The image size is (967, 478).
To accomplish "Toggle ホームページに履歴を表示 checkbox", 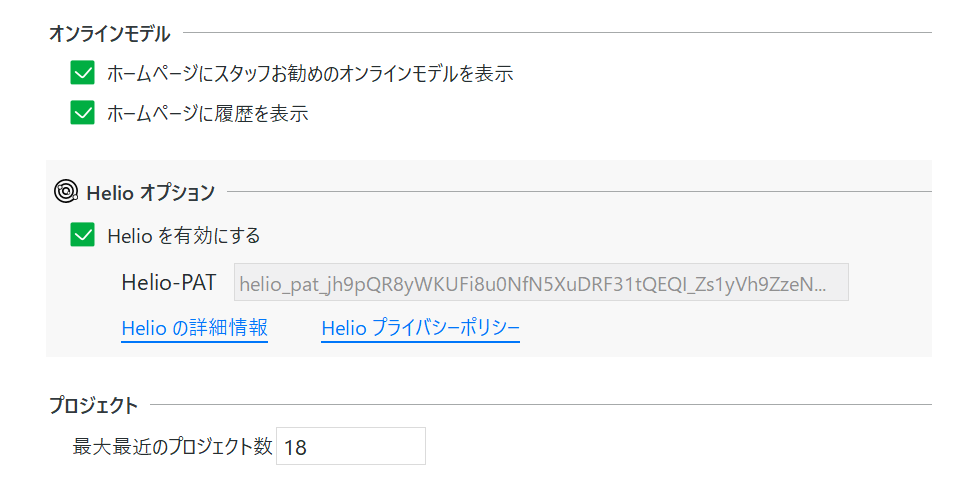I will click(x=83, y=113).
